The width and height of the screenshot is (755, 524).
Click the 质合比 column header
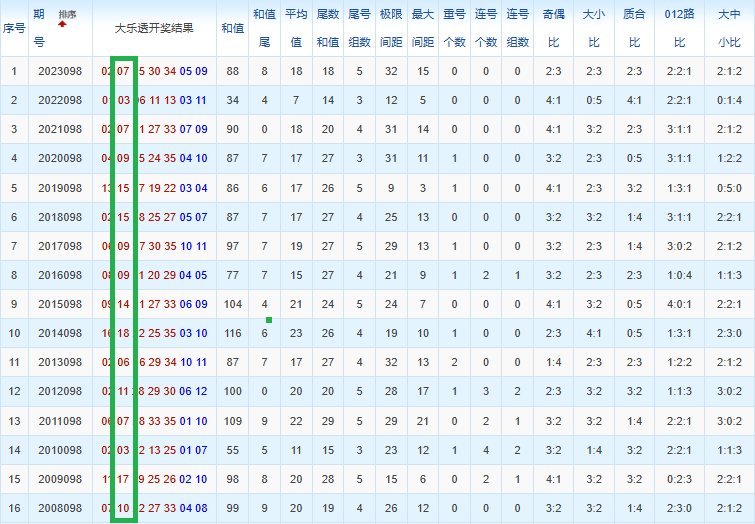(634, 28)
